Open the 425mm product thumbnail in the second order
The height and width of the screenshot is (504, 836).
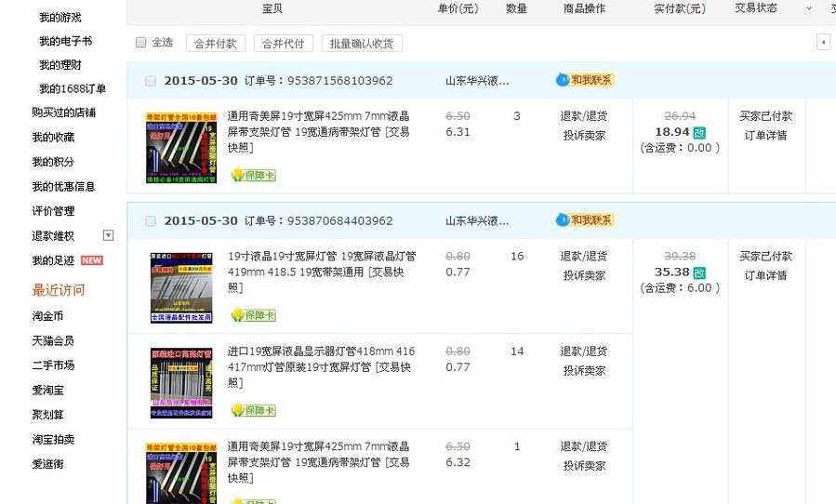tap(181, 473)
